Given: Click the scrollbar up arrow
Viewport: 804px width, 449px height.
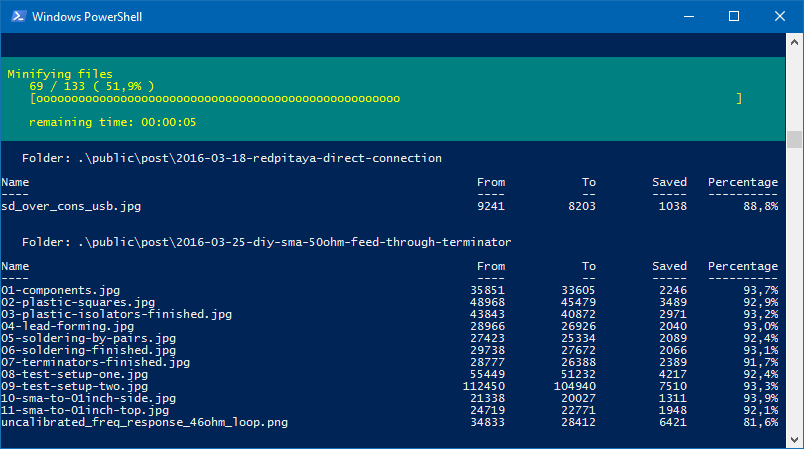Looking at the screenshot, I should pos(795,41).
